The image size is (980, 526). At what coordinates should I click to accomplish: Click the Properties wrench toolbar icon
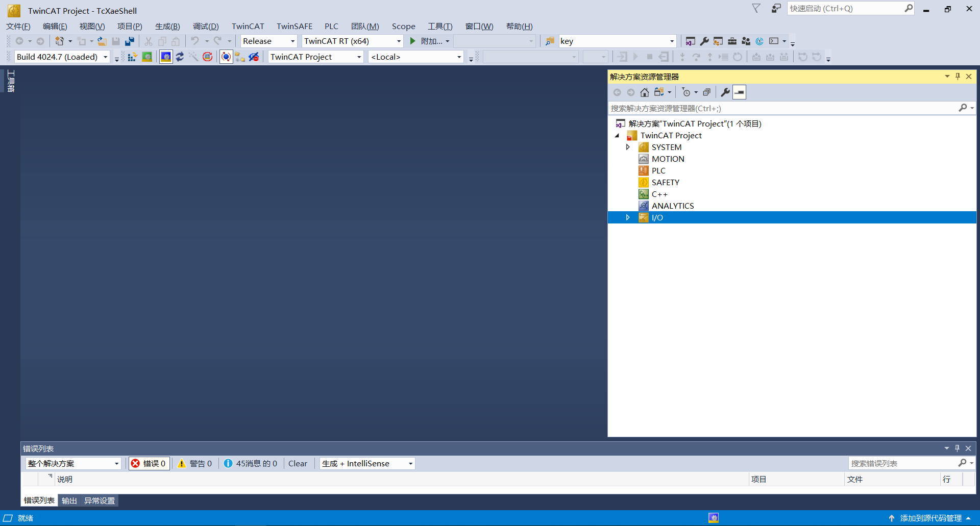pyautogui.click(x=704, y=41)
